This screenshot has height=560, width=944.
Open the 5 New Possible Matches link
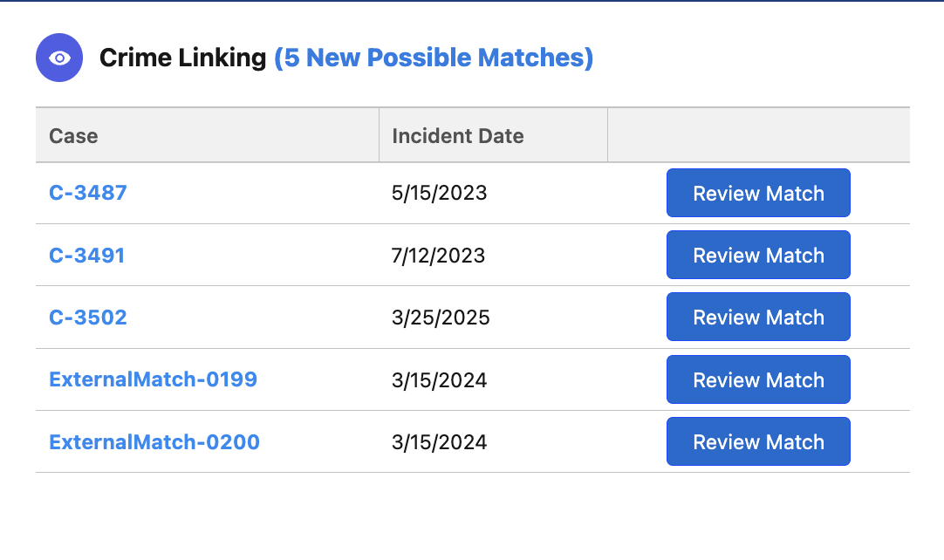(x=434, y=58)
